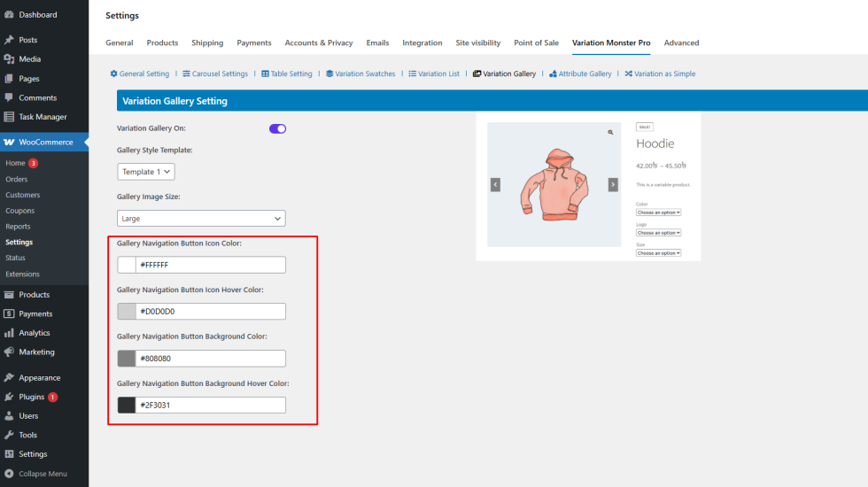Click the Posts pin icon
Viewport: 868px width, 487px height.
click(9, 40)
